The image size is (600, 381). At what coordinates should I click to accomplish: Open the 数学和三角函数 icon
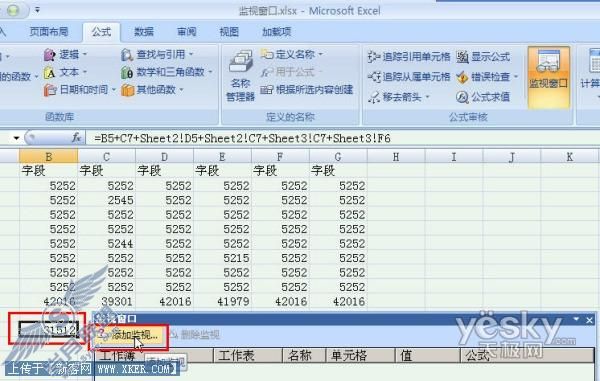coord(127,73)
